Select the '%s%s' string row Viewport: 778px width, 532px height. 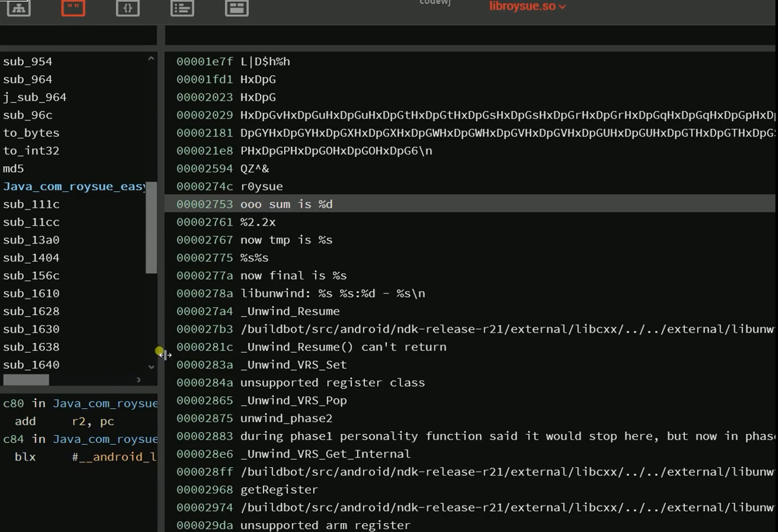[x=469, y=258]
